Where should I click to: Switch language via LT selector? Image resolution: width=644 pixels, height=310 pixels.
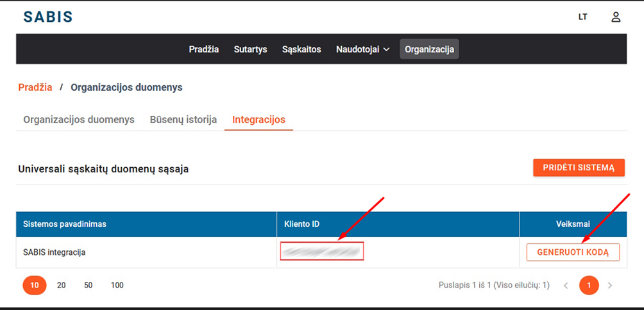click(582, 17)
